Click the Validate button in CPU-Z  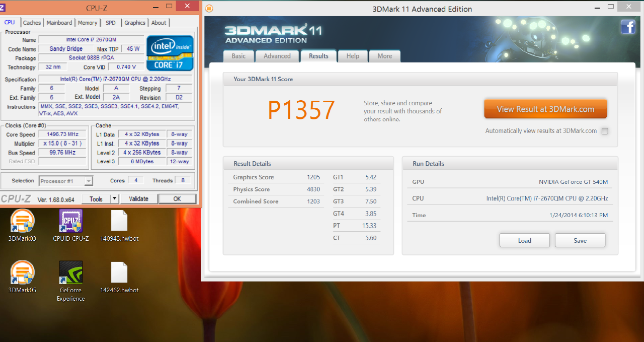pyautogui.click(x=138, y=199)
